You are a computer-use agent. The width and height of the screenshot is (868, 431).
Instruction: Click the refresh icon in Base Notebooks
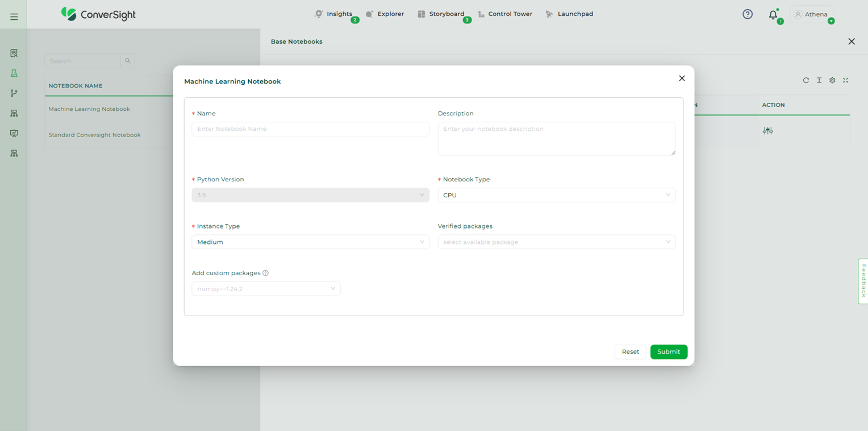click(806, 81)
